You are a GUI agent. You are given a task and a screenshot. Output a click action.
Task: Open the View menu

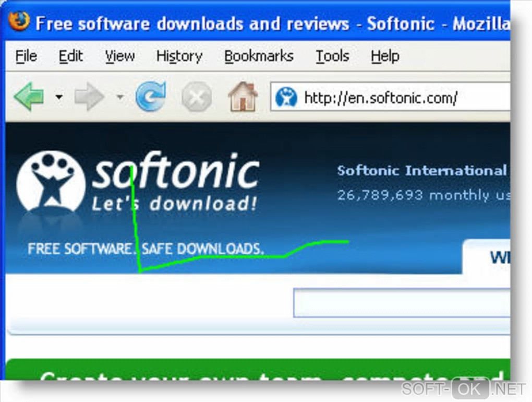pyautogui.click(x=120, y=56)
